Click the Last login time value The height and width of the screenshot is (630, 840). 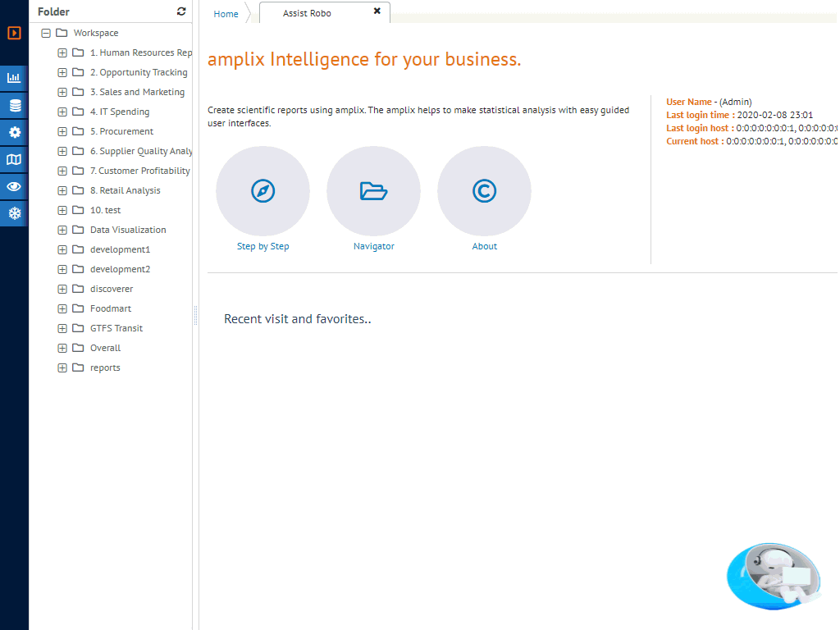[774, 115]
